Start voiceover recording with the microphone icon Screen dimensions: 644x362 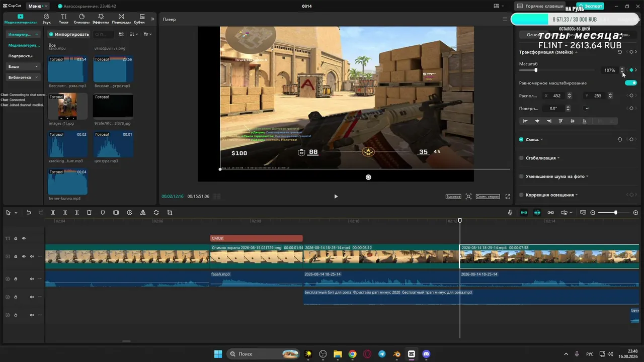[510, 213]
